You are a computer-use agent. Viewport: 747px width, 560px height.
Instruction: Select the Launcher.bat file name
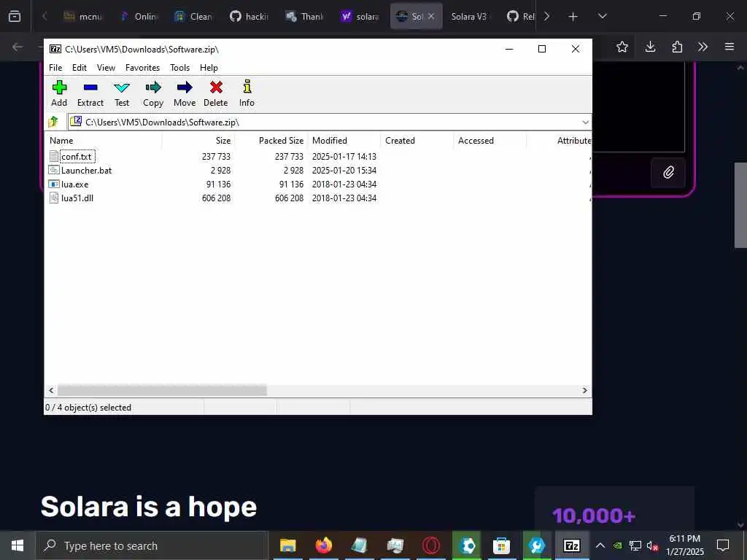click(x=86, y=170)
